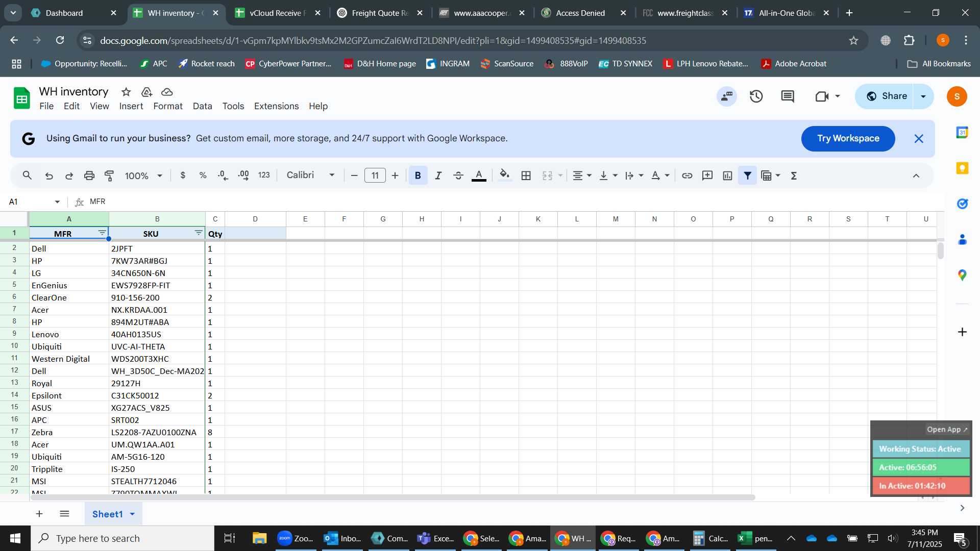Increase decimal places

click(243, 176)
